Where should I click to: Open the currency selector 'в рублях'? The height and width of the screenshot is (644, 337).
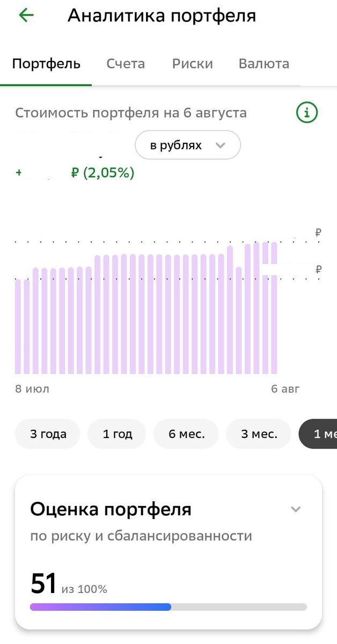point(188,145)
